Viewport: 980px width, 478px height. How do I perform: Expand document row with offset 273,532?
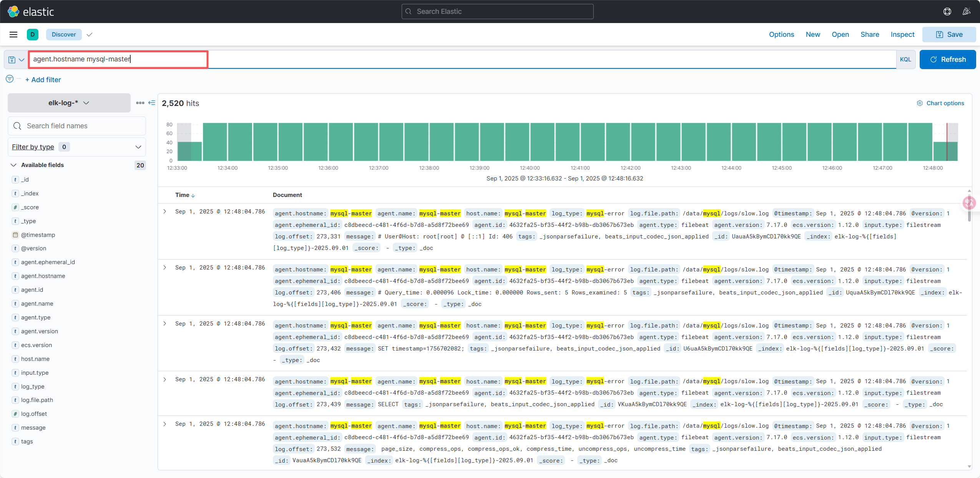[165, 424]
